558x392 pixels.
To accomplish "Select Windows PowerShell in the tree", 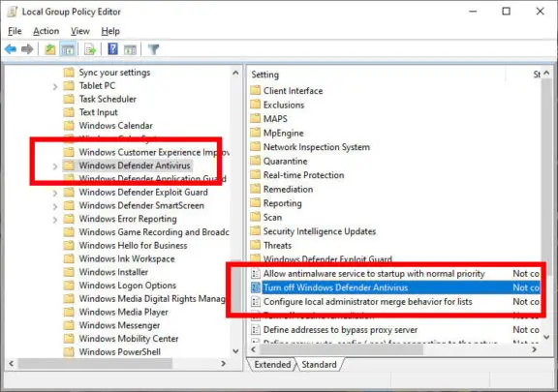I will point(112,351).
